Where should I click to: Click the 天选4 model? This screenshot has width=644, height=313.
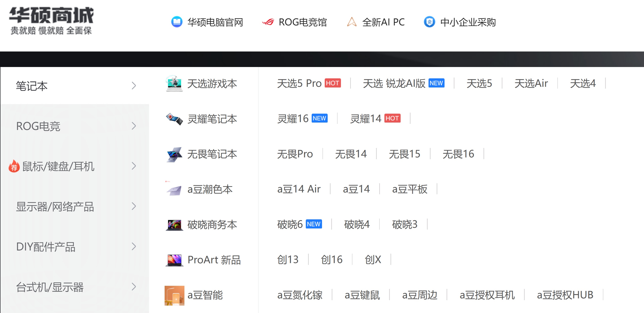[583, 83]
